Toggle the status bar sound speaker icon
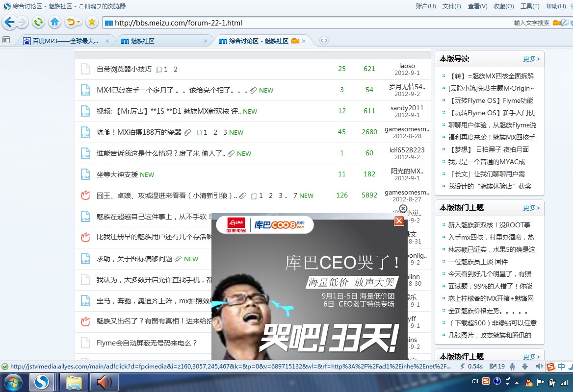573x392 pixels. coord(539,366)
